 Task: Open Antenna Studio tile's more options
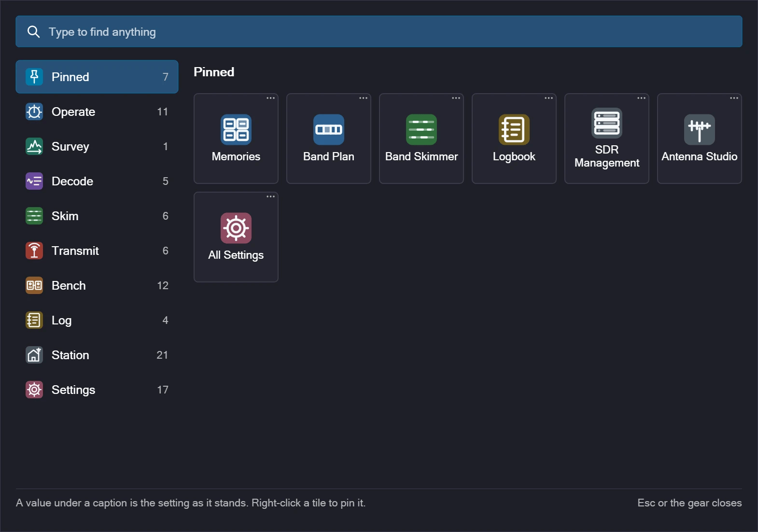click(x=734, y=98)
